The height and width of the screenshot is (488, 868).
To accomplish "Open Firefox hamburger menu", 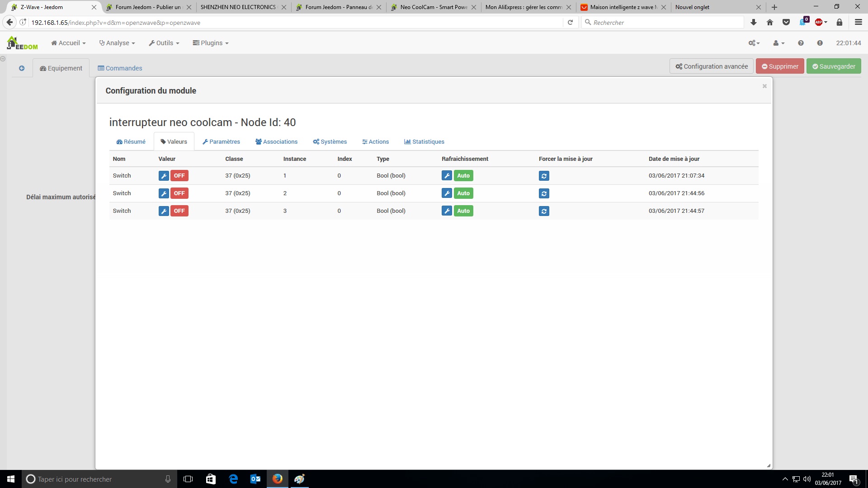I will pyautogui.click(x=859, y=22).
